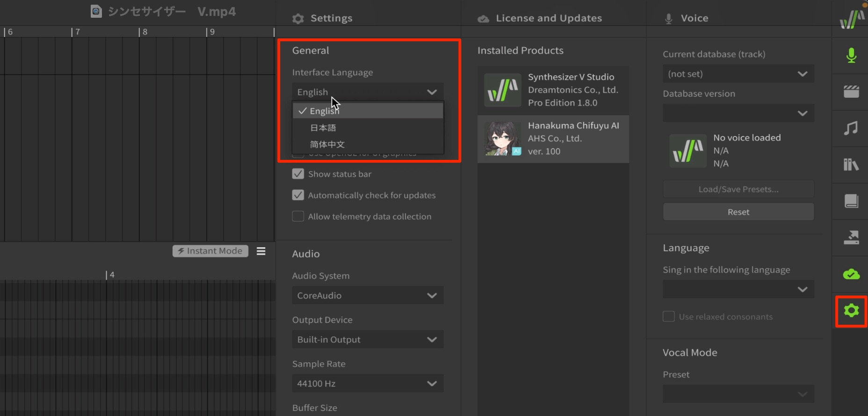Open the Library books icon in sidebar
Image resolution: width=868 pixels, height=416 pixels.
pos(851,165)
